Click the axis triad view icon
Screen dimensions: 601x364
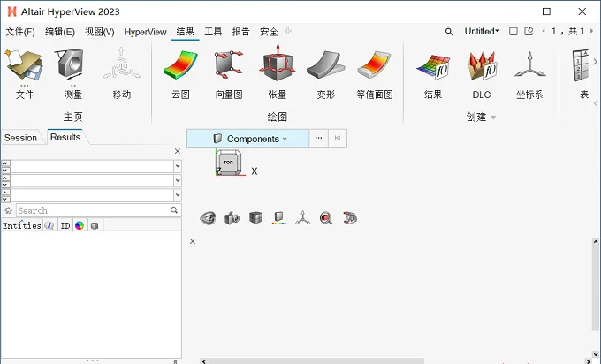tap(302, 217)
